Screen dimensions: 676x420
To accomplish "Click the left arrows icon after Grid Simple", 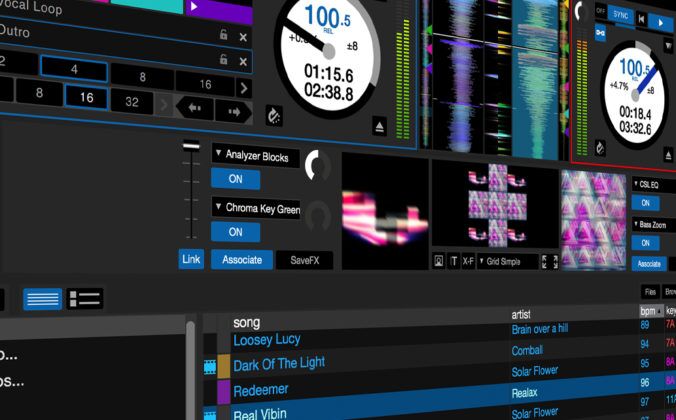I will (545, 262).
